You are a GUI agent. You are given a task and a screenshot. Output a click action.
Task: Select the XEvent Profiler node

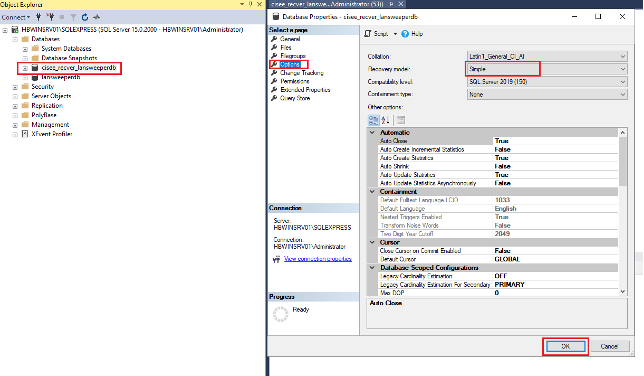[52, 134]
